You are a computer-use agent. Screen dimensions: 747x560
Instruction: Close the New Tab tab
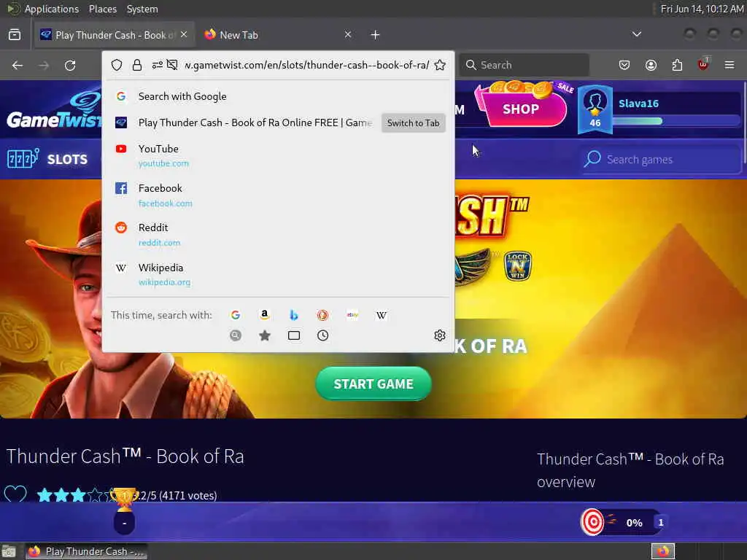pyautogui.click(x=348, y=34)
